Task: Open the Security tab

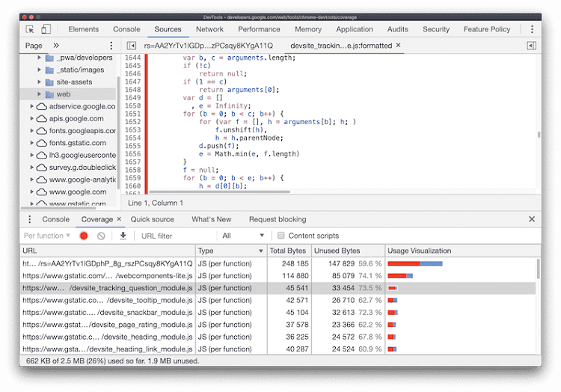Action: point(436,29)
